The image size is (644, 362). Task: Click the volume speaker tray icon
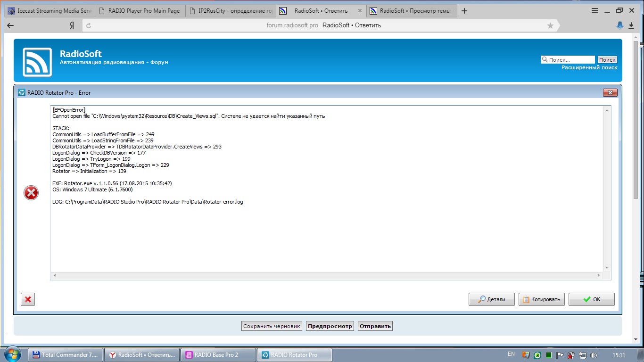pyautogui.click(x=594, y=355)
